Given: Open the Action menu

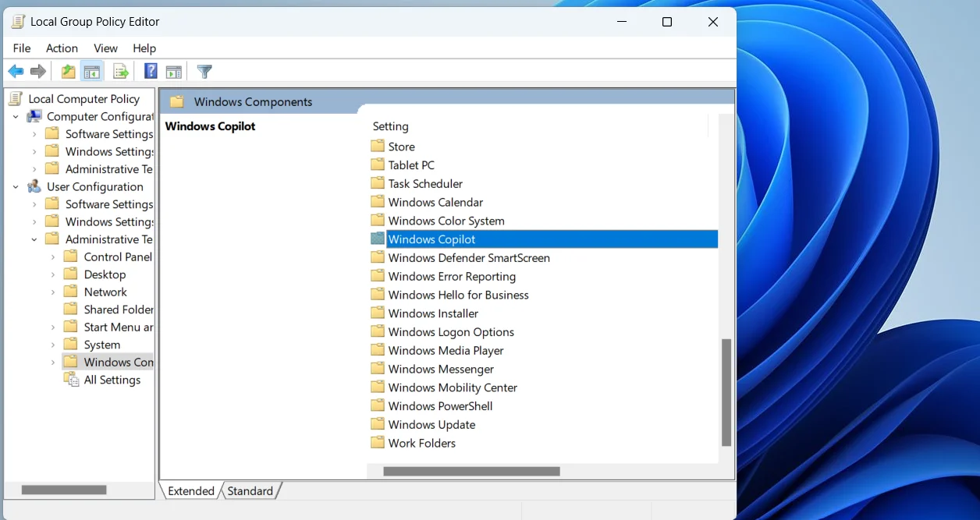Looking at the screenshot, I should (x=62, y=48).
